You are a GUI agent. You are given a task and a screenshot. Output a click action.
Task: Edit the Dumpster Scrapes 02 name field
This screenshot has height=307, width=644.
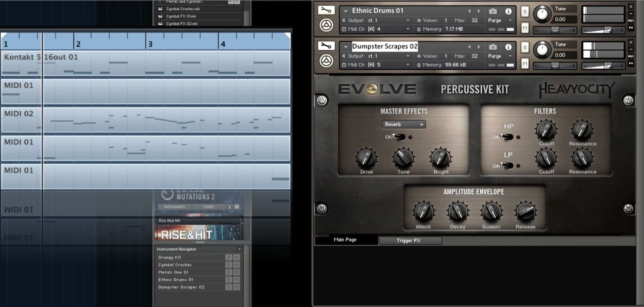[385, 46]
